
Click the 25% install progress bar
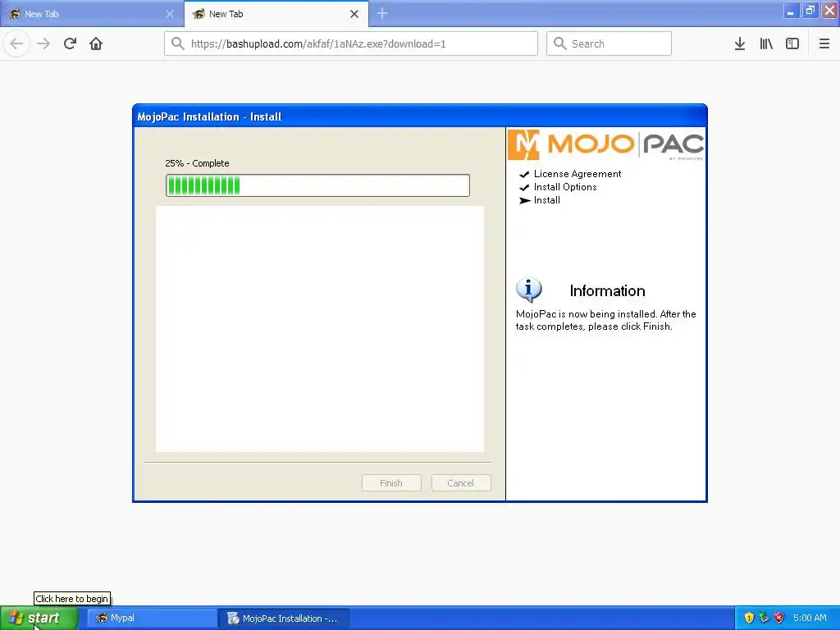(x=317, y=185)
